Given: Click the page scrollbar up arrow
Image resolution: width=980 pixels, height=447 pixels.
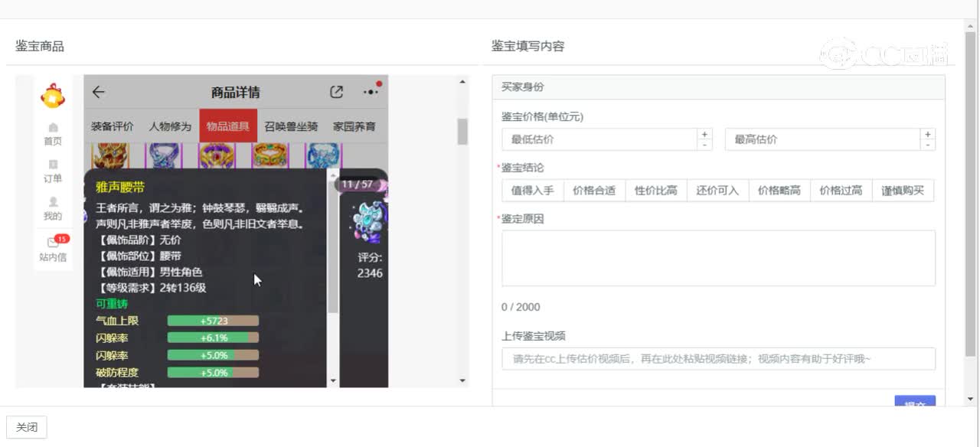Looking at the screenshot, I should pos(971,27).
